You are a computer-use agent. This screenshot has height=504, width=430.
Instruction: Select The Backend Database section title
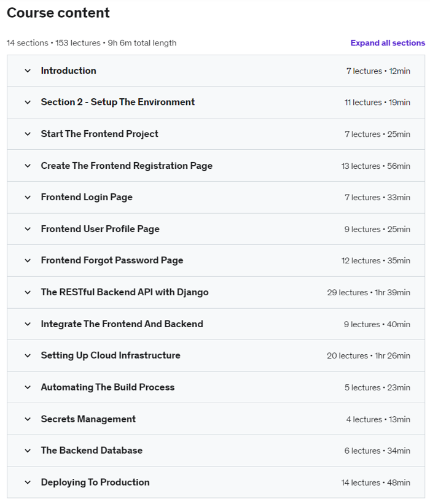pyautogui.click(x=92, y=451)
